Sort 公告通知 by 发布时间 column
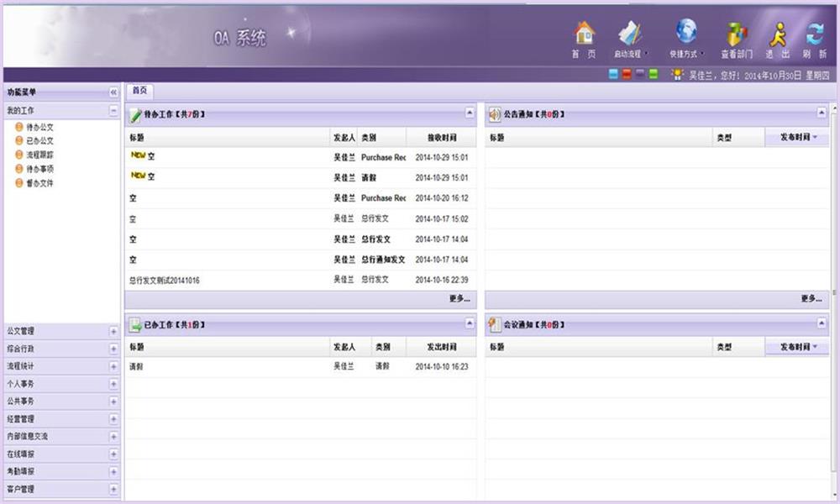840x504 pixels. [796, 138]
